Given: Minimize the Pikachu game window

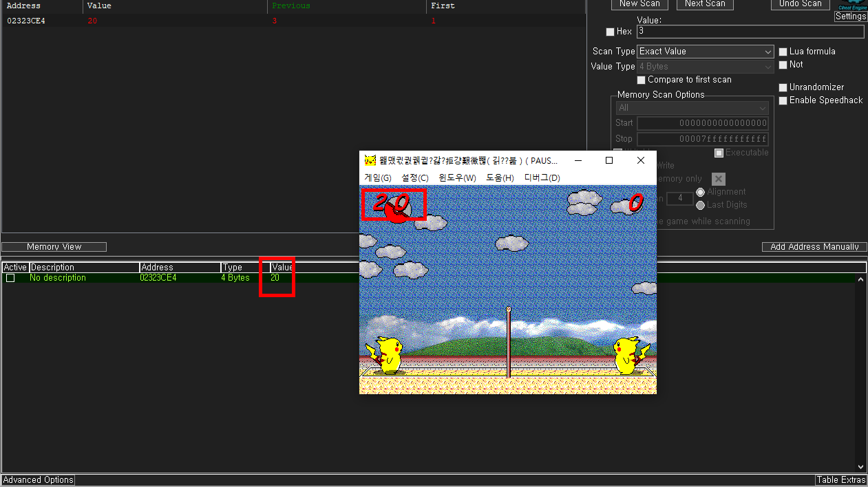Looking at the screenshot, I should click(578, 160).
